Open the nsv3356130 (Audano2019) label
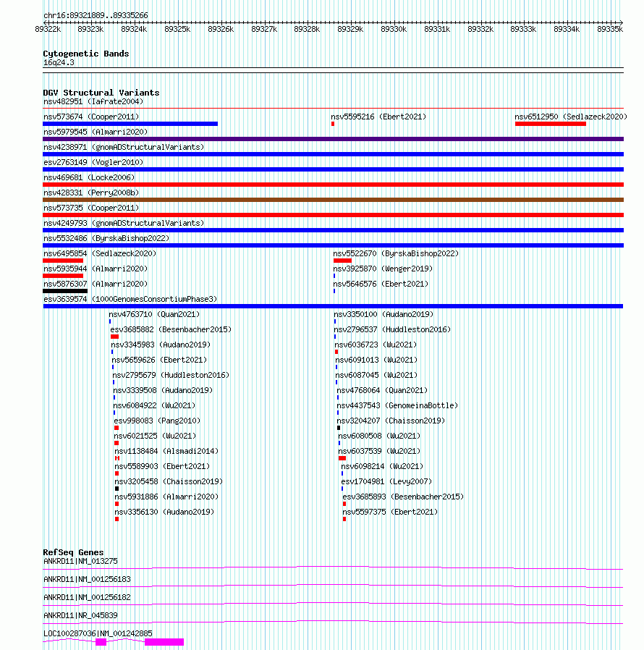Image resolution: width=644 pixels, height=650 pixels. [x=164, y=512]
